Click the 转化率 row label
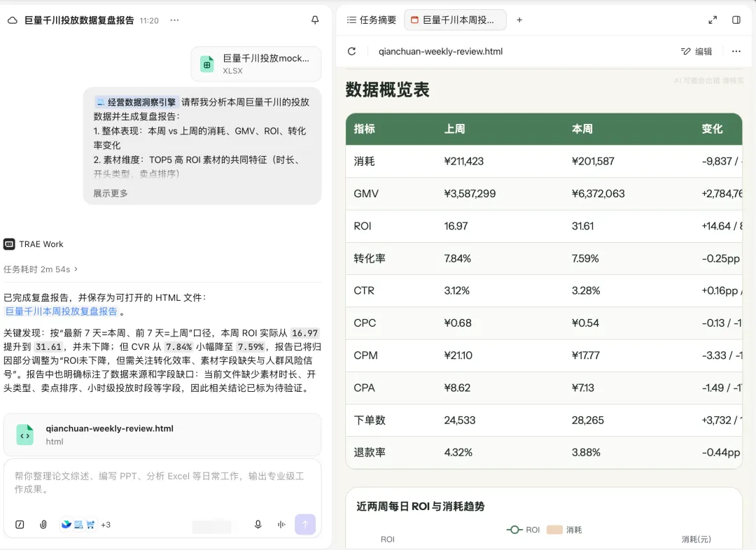756x550 pixels. tap(370, 258)
